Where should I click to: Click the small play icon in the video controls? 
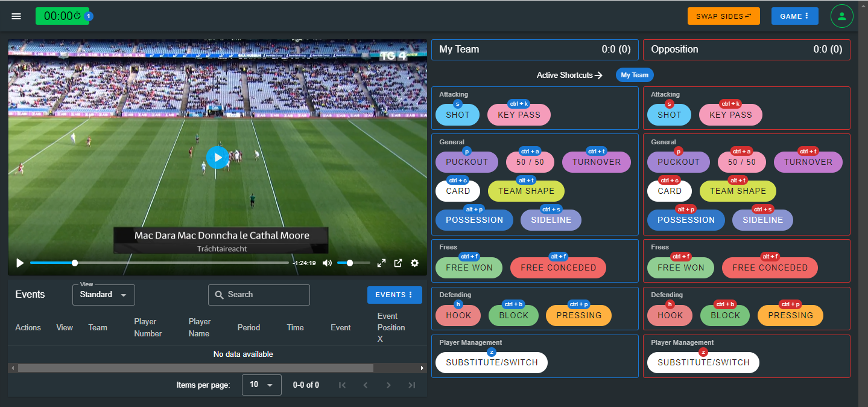(20, 263)
